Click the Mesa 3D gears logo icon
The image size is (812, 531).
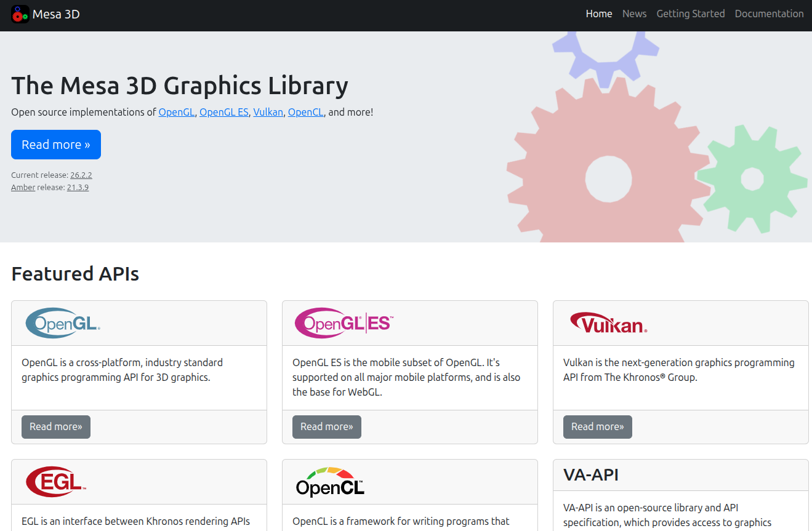20,14
